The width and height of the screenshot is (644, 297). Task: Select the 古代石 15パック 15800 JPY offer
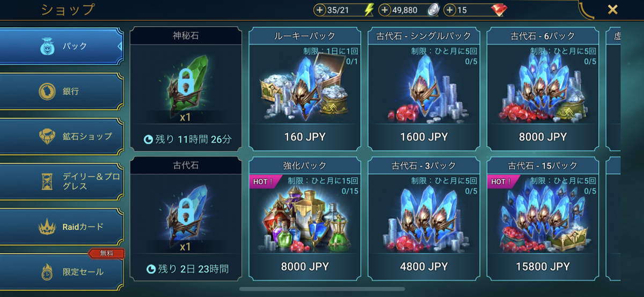[543, 218]
